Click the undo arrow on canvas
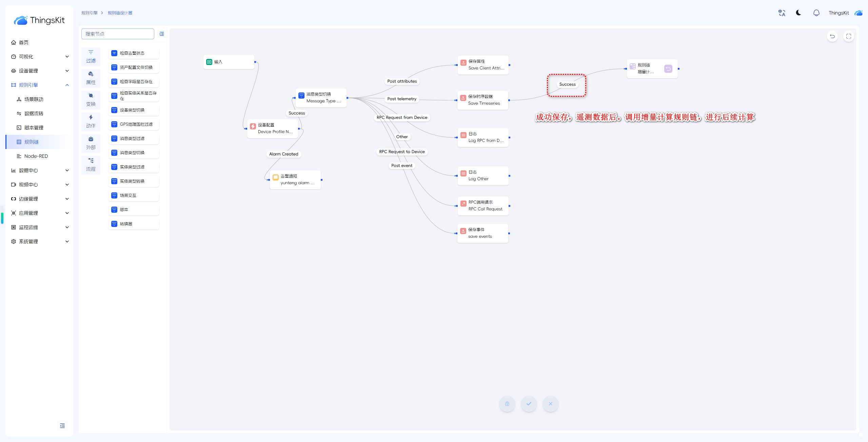Image resolution: width=868 pixels, height=442 pixels. [832, 36]
